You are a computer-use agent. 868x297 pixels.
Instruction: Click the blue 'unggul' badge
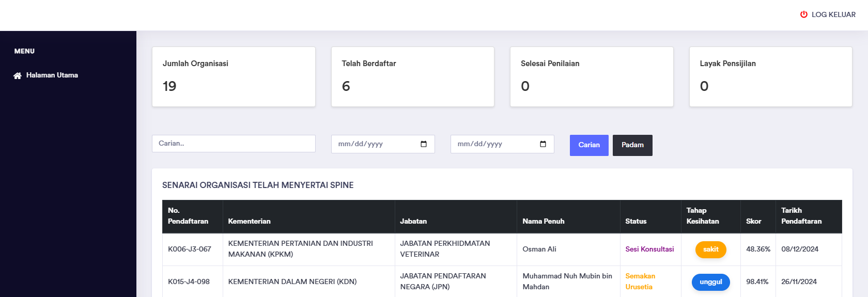(710, 282)
